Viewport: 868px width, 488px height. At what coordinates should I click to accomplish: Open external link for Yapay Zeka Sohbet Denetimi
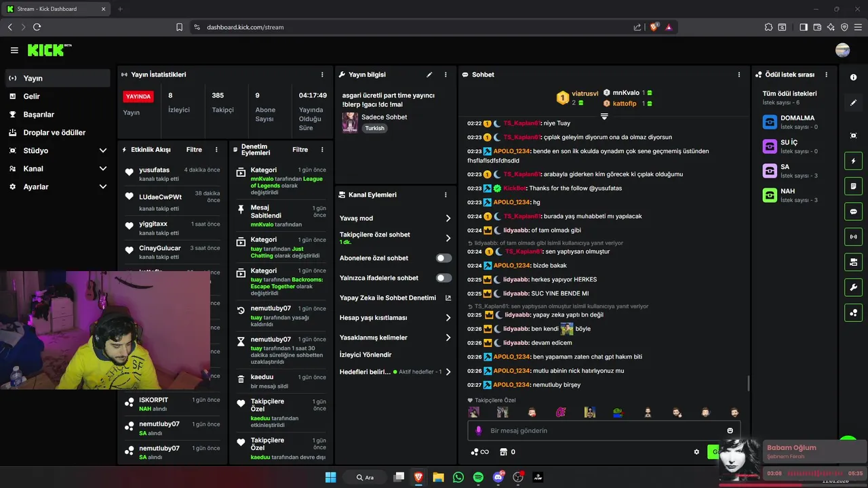pyautogui.click(x=448, y=298)
